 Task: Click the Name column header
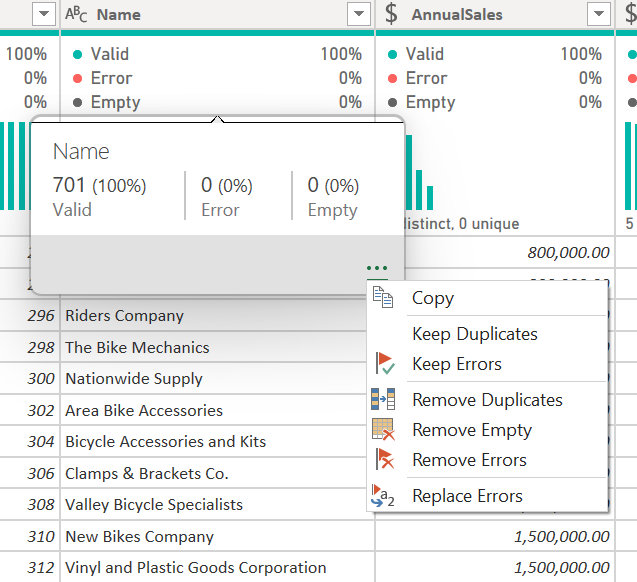[x=200, y=14]
